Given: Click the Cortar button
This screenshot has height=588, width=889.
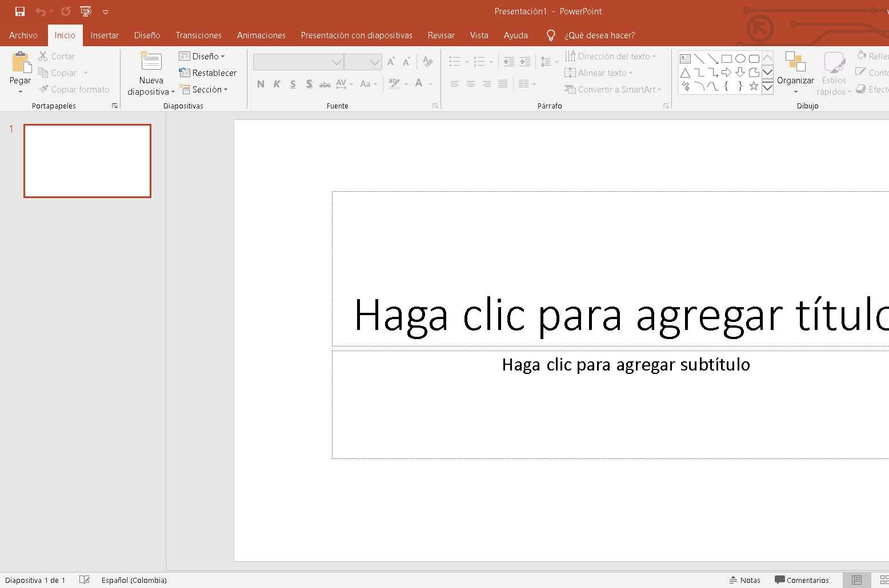Looking at the screenshot, I should coord(57,56).
